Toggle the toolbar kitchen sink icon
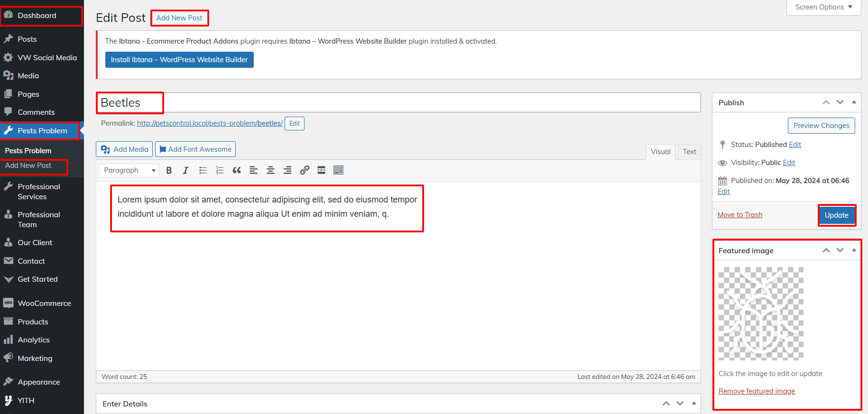 (x=338, y=170)
